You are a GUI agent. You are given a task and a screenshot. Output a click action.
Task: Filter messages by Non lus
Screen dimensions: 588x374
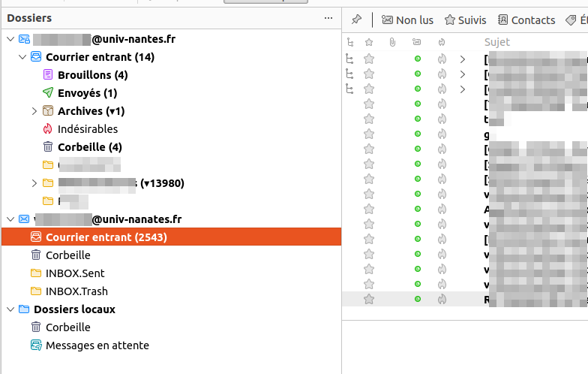[407, 20]
